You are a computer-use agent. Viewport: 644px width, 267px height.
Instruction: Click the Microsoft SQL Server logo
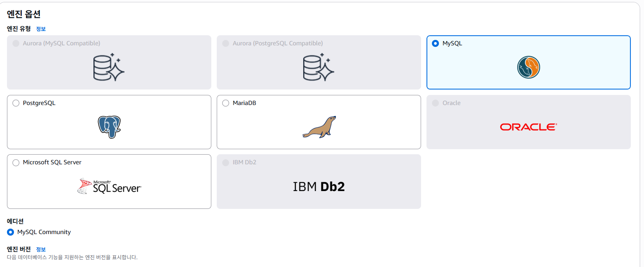point(109,186)
